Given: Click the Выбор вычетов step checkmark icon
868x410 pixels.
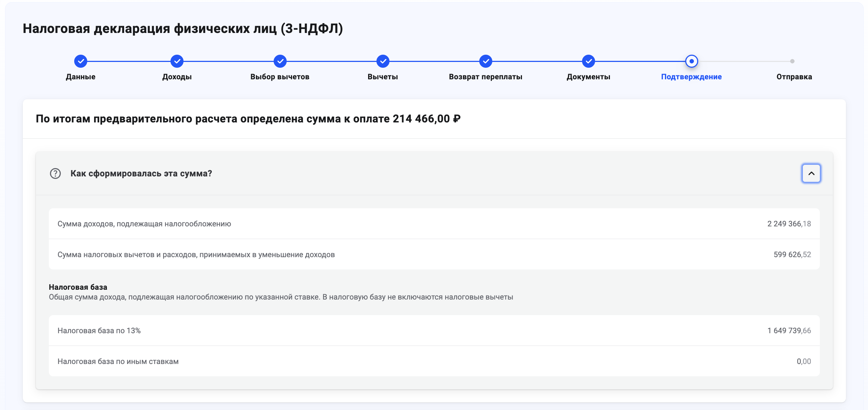Looking at the screenshot, I should coord(280,61).
